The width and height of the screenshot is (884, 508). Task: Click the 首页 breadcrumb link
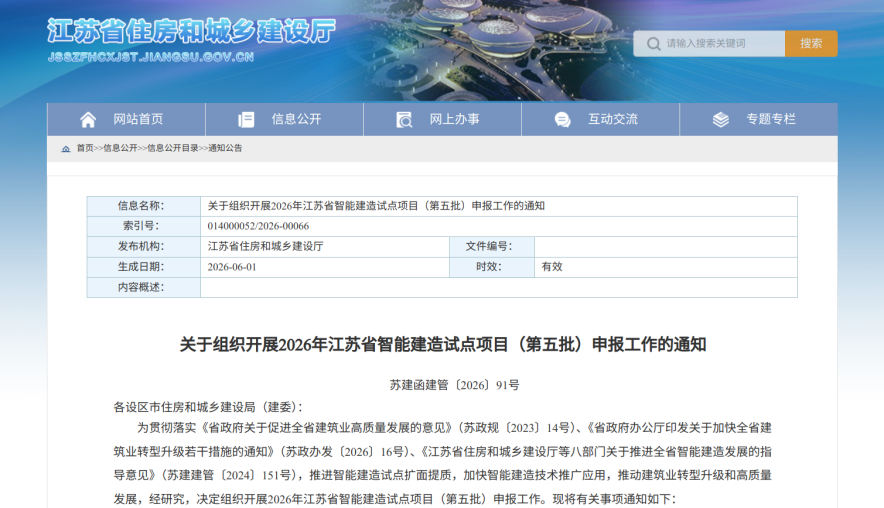[85, 148]
